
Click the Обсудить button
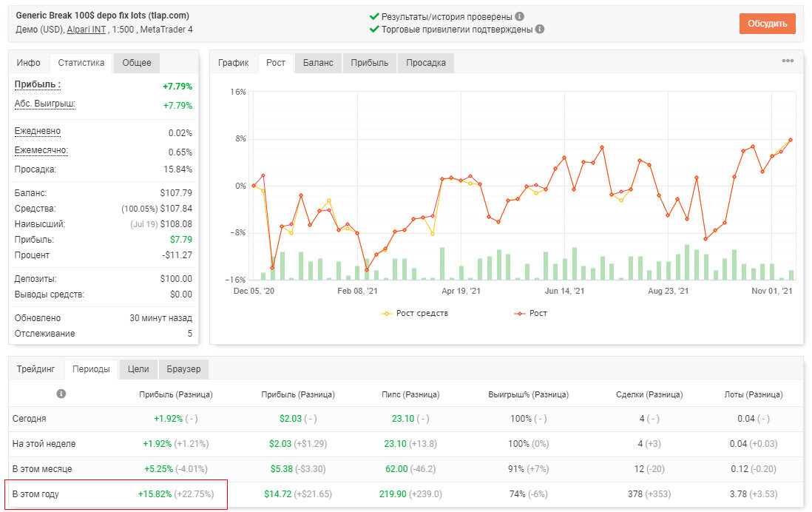[x=767, y=24]
